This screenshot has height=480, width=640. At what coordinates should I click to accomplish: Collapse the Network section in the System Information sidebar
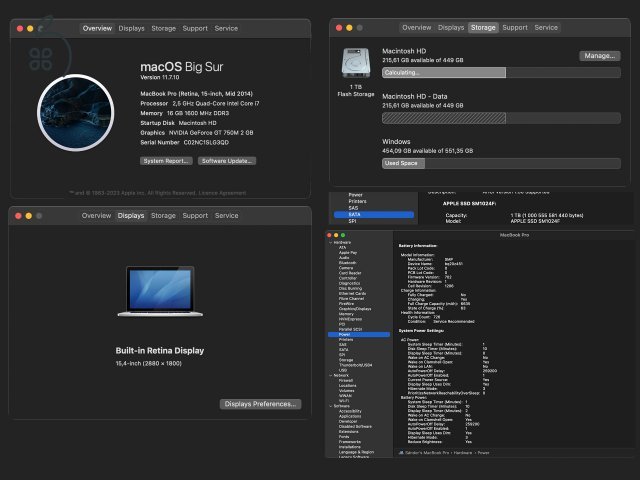point(331,376)
